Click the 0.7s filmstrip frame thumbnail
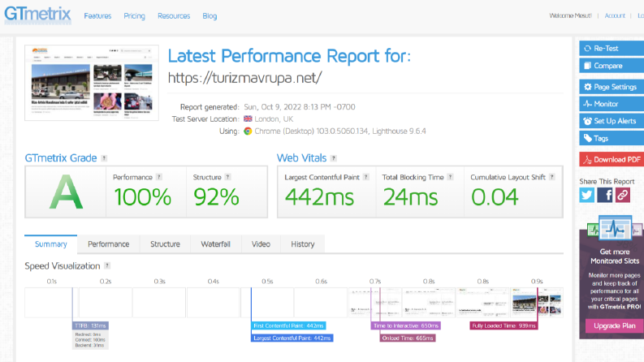644x362 pixels. click(x=375, y=303)
